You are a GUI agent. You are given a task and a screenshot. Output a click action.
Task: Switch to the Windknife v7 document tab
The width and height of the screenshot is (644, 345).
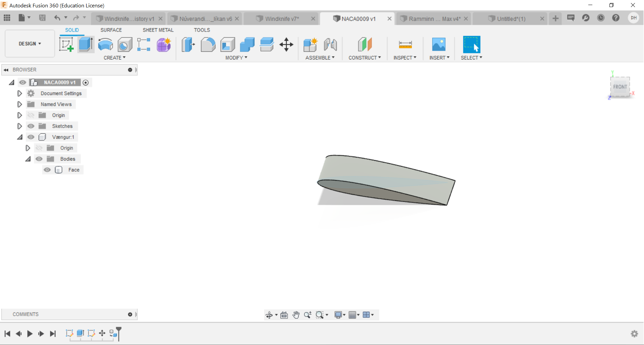(282, 19)
